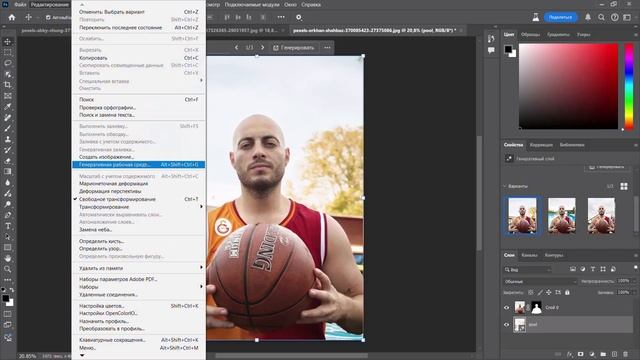640x360 pixels.
Task: Select the Hand tool
Action: pos(8,258)
